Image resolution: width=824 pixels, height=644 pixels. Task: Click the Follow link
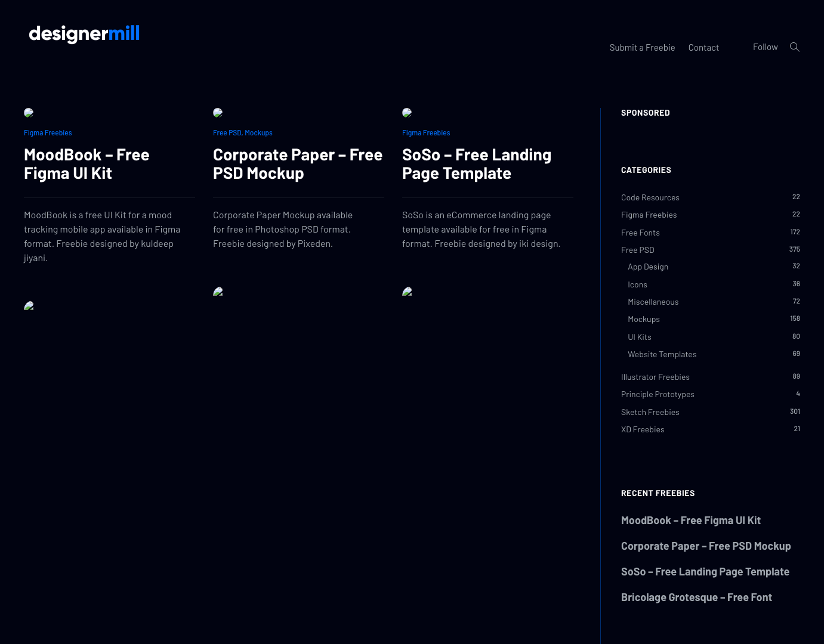[765, 47]
